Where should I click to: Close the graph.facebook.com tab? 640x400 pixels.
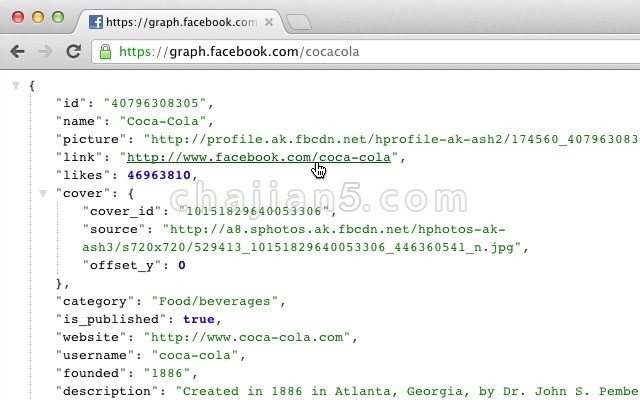pos(269,22)
